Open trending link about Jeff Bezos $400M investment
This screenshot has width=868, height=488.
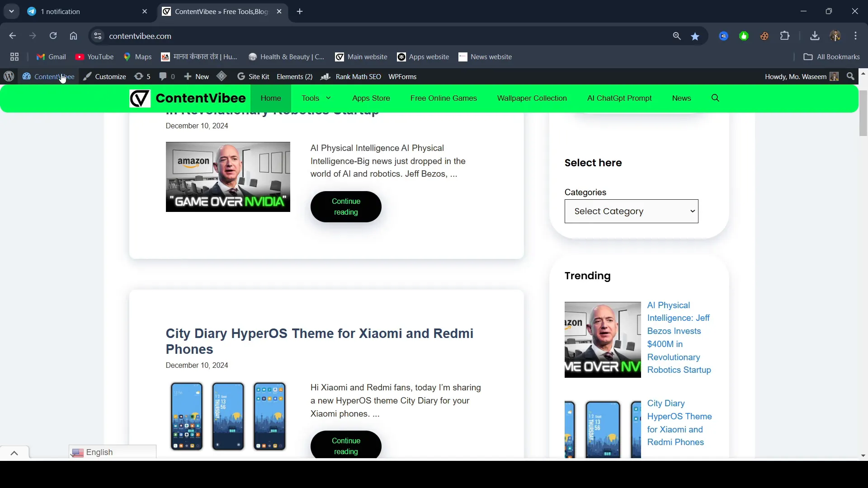click(x=679, y=338)
